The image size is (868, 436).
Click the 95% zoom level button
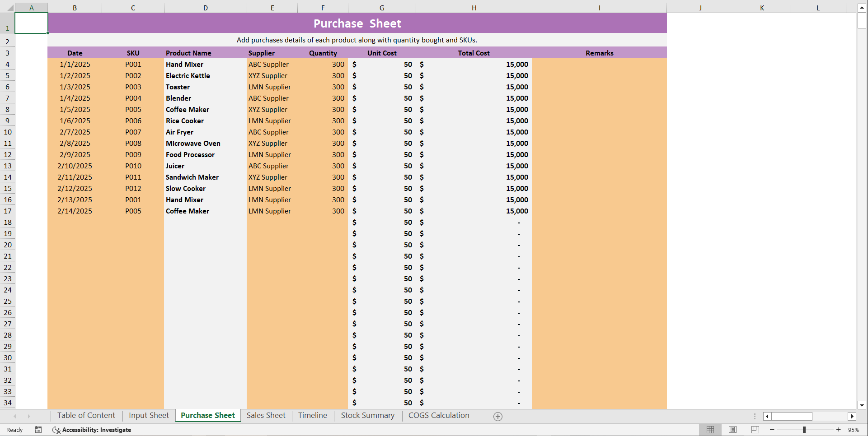point(853,430)
